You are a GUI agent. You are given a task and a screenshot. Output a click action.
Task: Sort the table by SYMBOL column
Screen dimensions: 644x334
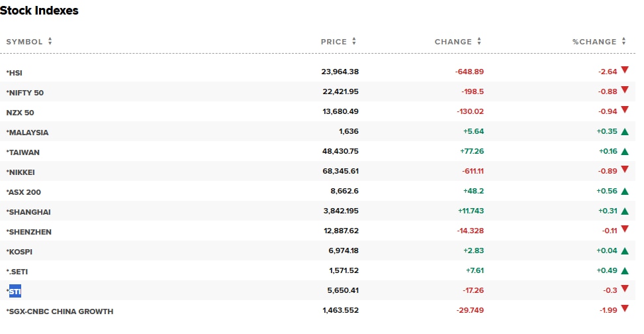(x=50, y=42)
